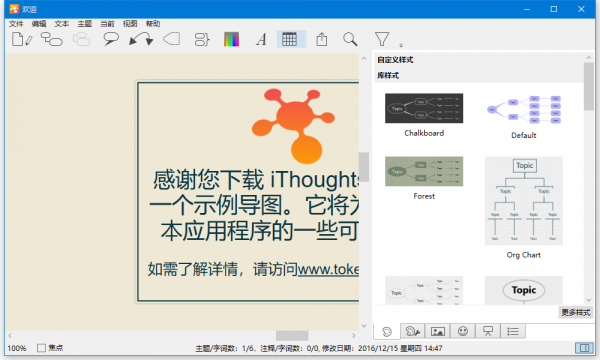Switch to the bulleted list outline tab
This screenshot has width=600, height=360.
click(x=513, y=331)
